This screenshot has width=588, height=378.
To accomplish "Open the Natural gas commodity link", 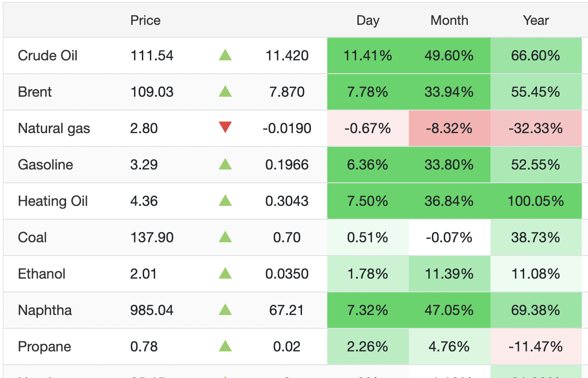I will pos(54,129).
